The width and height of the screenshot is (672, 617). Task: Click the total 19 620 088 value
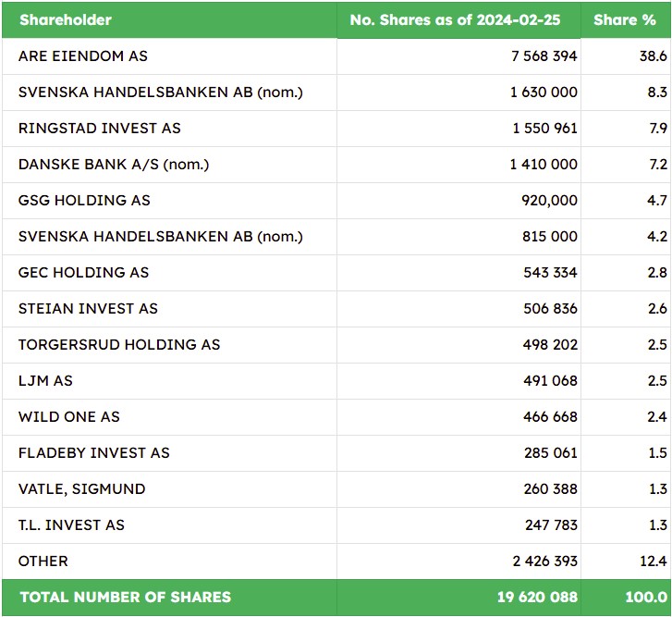pyautogui.click(x=537, y=597)
